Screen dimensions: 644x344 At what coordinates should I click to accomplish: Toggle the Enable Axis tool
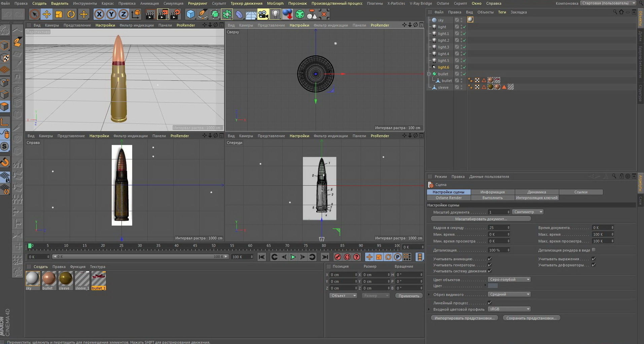pyautogui.click(x=5, y=122)
